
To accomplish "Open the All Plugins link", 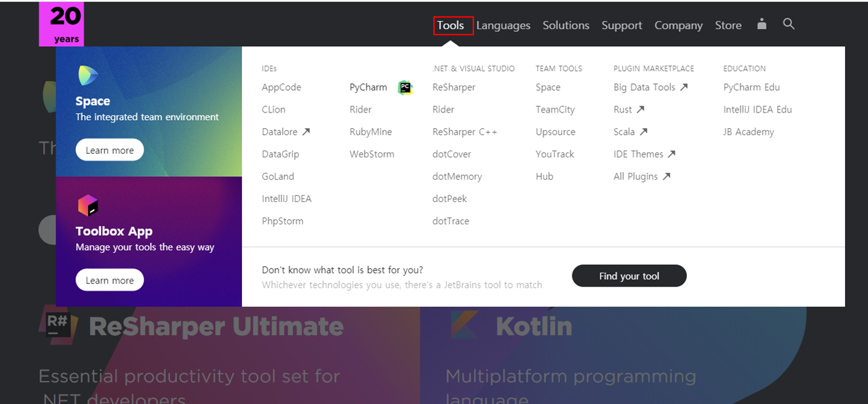I will coord(642,176).
